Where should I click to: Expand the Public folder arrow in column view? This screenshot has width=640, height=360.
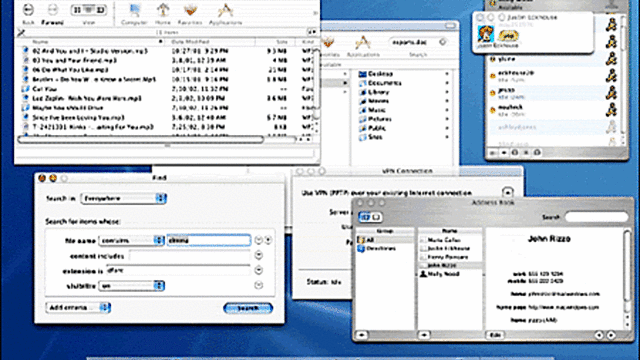click(447, 128)
